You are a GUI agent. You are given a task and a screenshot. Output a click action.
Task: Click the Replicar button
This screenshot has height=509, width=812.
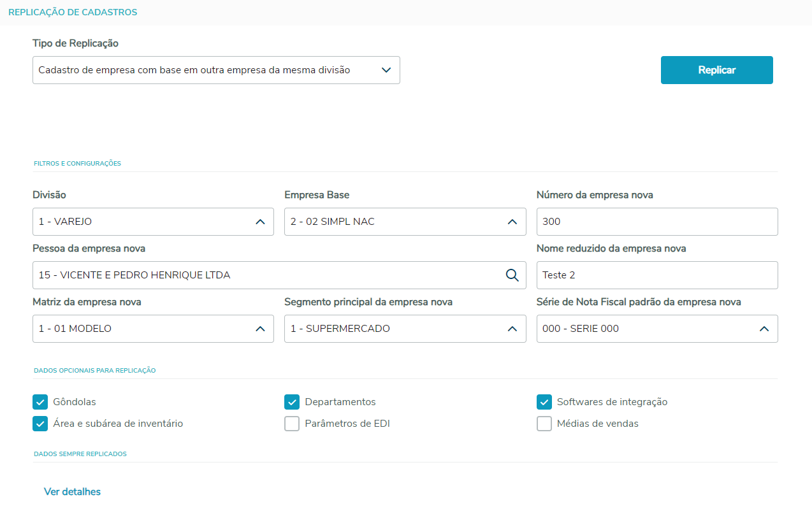point(716,70)
